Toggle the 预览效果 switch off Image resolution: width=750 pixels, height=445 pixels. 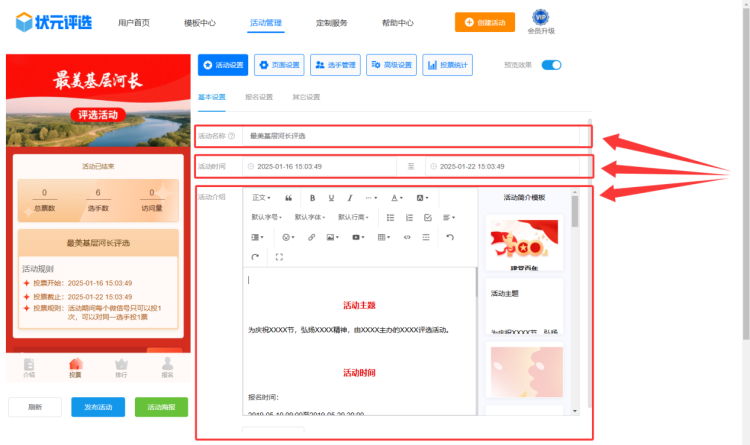551,65
